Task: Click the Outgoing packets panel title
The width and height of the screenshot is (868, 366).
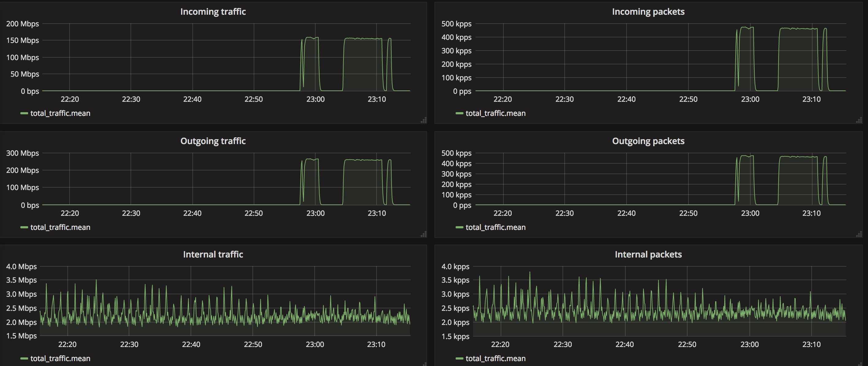Action: 648,141
